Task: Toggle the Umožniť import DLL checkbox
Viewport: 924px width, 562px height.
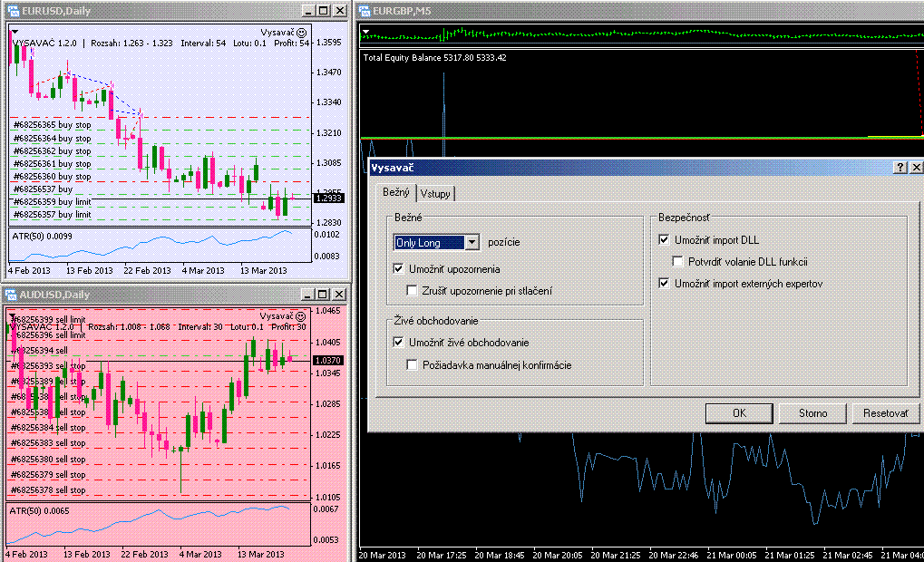Action: (664, 240)
